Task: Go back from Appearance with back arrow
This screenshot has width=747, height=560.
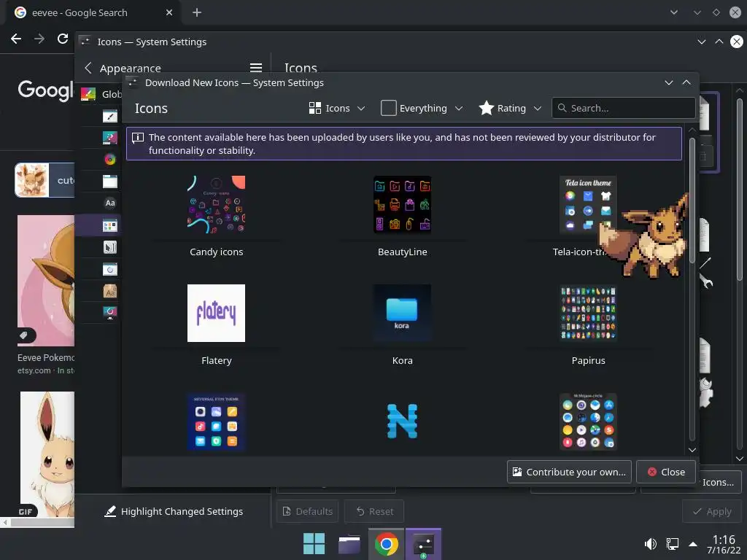Action: [x=88, y=68]
